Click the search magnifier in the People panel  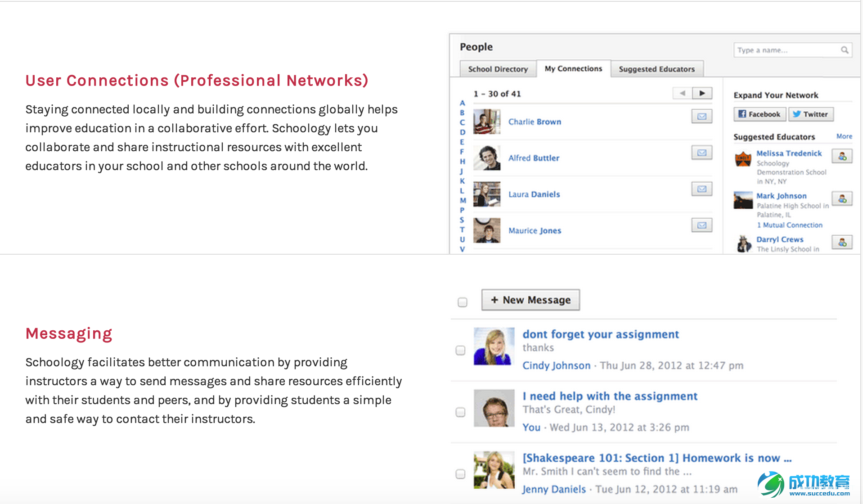pos(845,49)
